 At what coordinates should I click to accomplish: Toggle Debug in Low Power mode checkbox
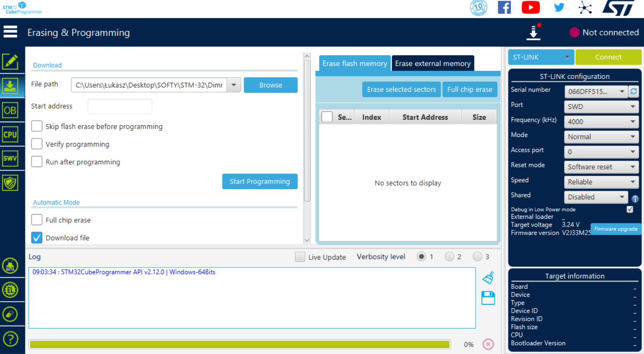pos(630,209)
